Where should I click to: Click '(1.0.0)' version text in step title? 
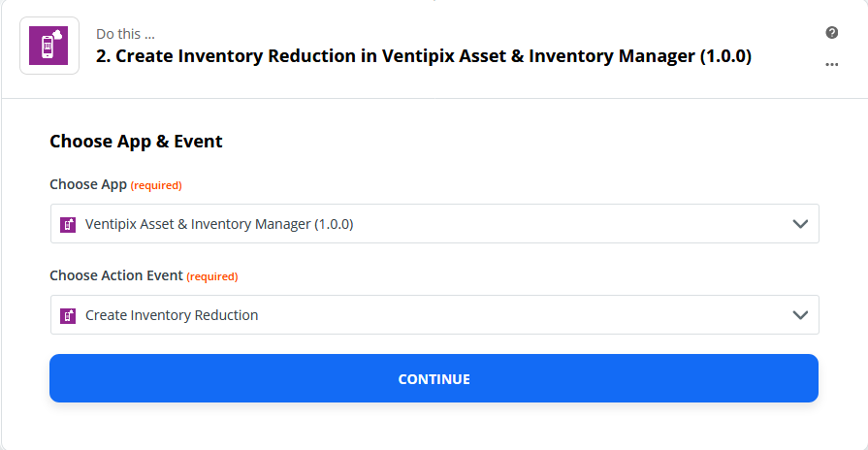725,56
